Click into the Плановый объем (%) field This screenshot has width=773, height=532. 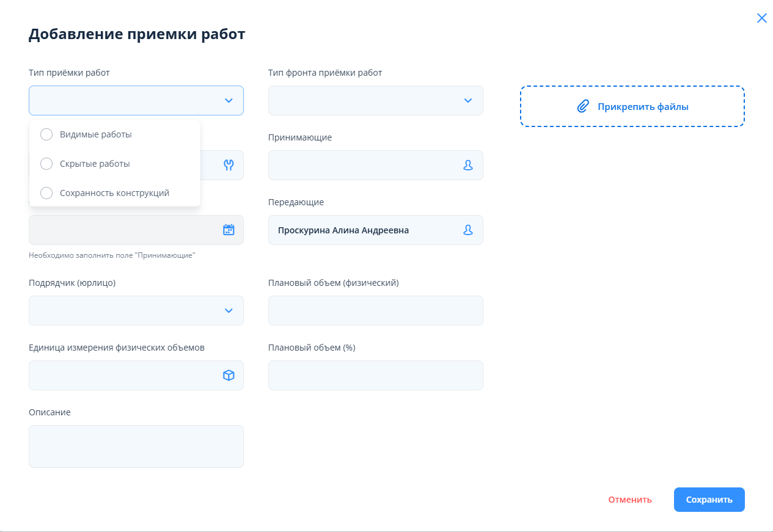(375, 375)
